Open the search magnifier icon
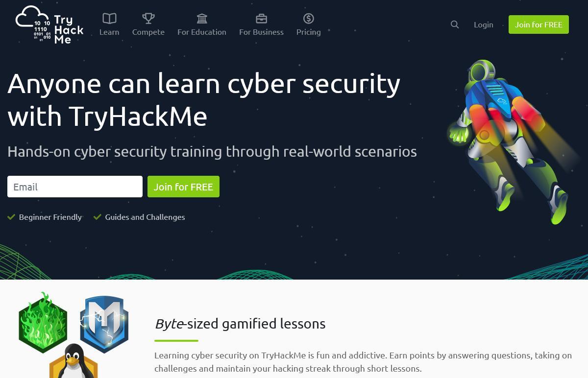This screenshot has width=588, height=378. coord(455,24)
